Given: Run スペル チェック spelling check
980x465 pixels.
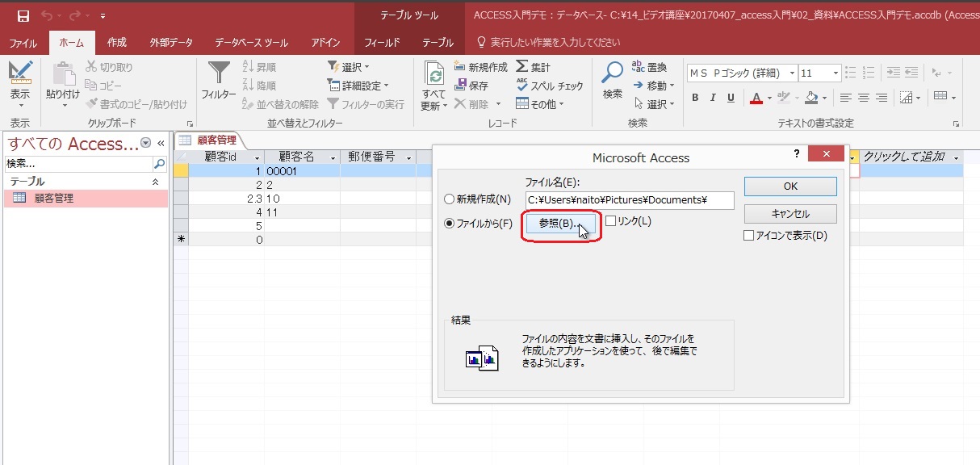Looking at the screenshot, I should pyautogui.click(x=550, y=86).
